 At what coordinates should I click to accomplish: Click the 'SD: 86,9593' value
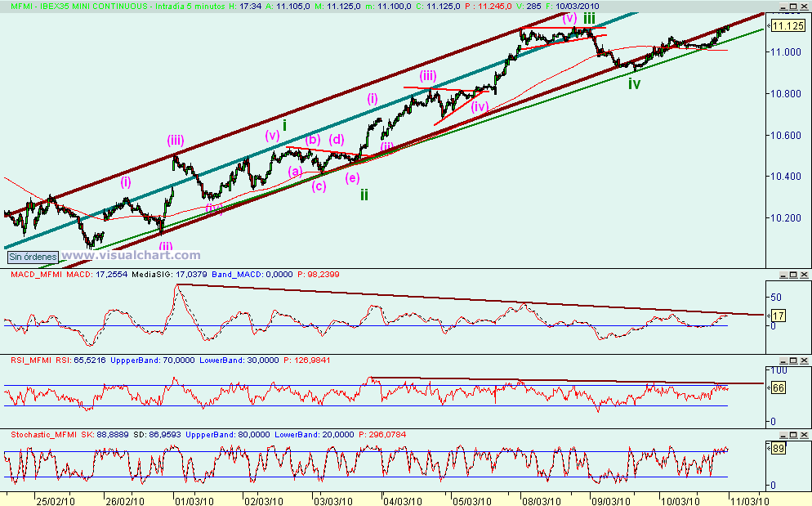point(158,434)
